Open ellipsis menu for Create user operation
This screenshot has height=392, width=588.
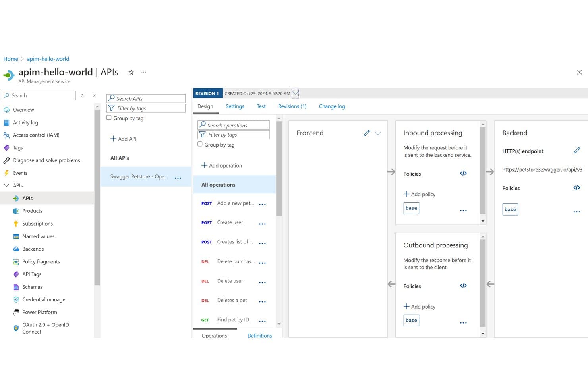coord(262,224)
